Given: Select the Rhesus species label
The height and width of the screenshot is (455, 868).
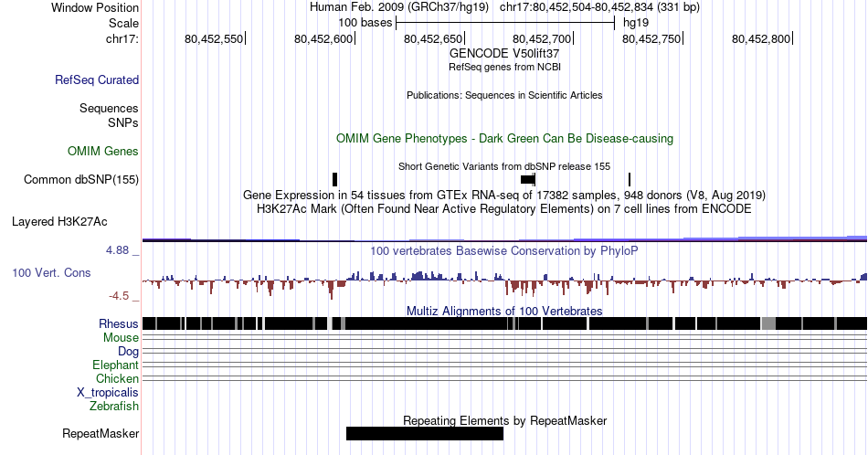Looking at the screenshot, I should [x=119, y=323].
